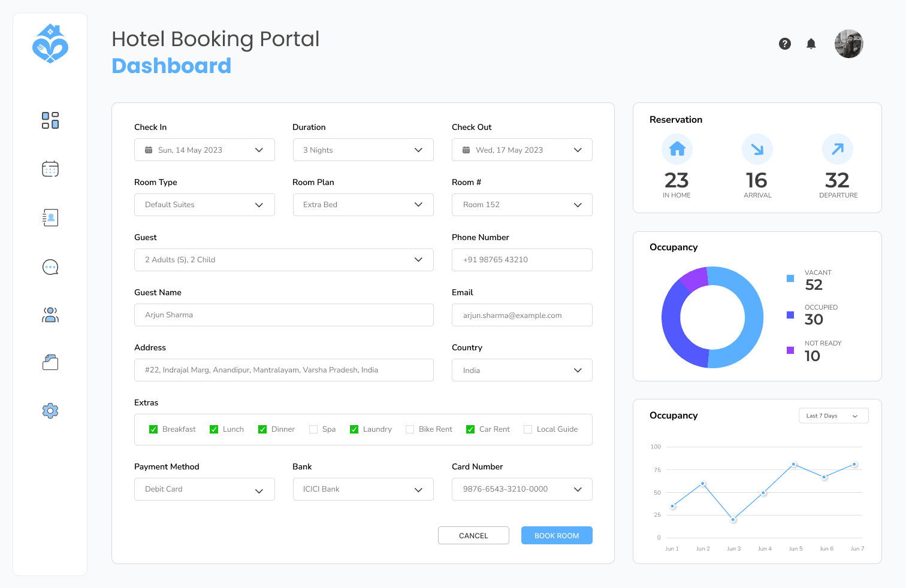Viewport: 906px width, 588px height.
Task: Select the calendar icon in the sidebar
Action: click(50, 168)
